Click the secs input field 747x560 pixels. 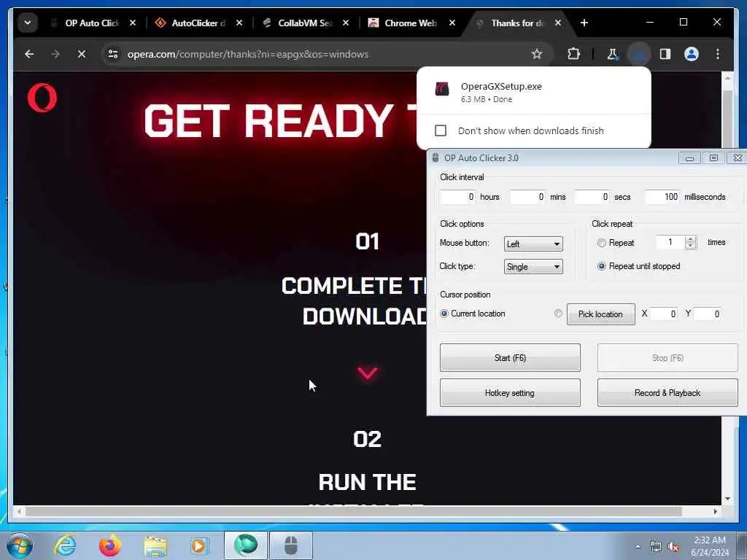(x=592, y=197)
